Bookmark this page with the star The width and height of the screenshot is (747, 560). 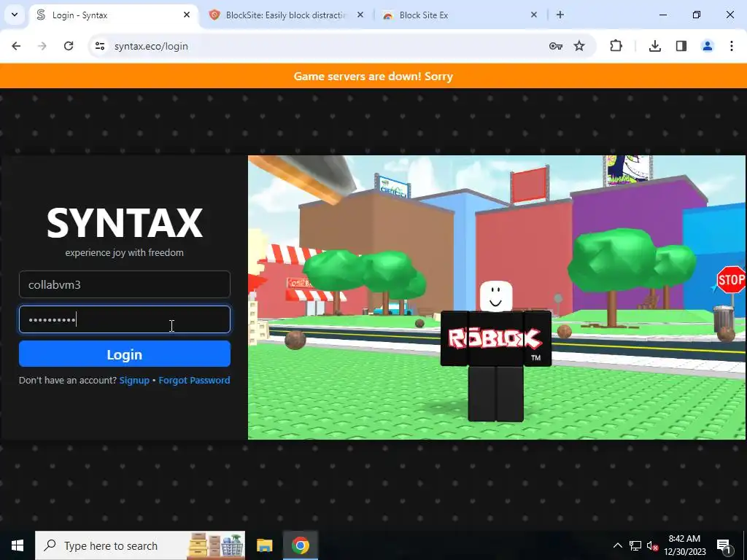click(x=579, y=46)
